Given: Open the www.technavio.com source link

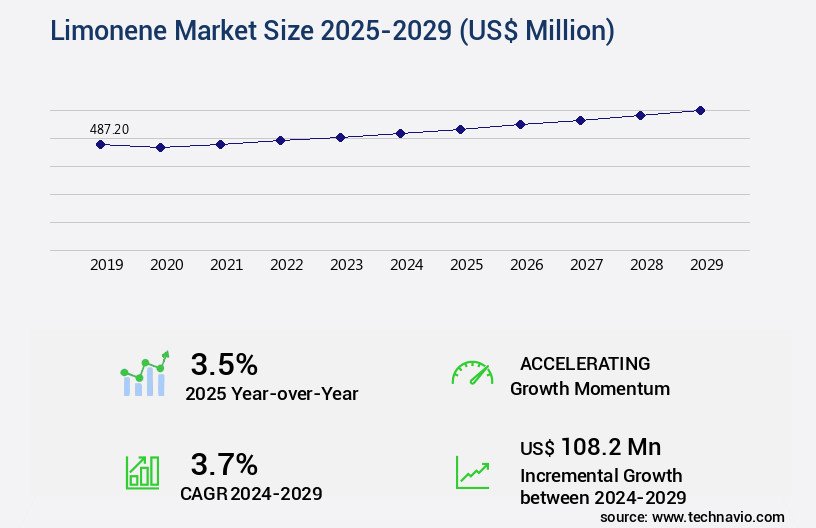Looking at the screenshot, I should tap(718, 516).
